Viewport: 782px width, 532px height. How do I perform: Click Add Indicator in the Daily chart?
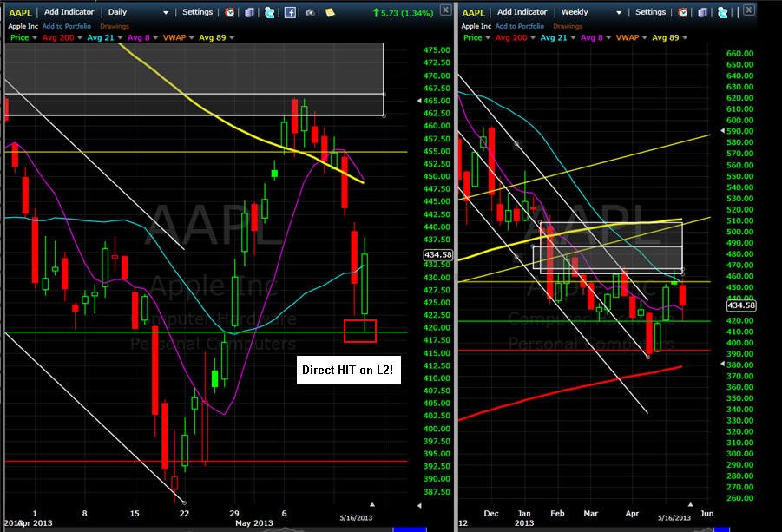[69, 12]
